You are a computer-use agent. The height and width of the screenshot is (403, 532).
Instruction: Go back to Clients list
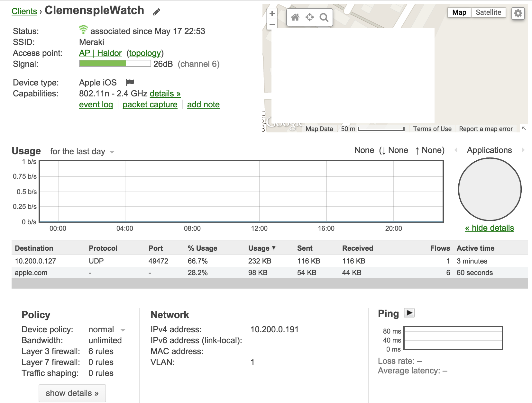click(24, 11)
